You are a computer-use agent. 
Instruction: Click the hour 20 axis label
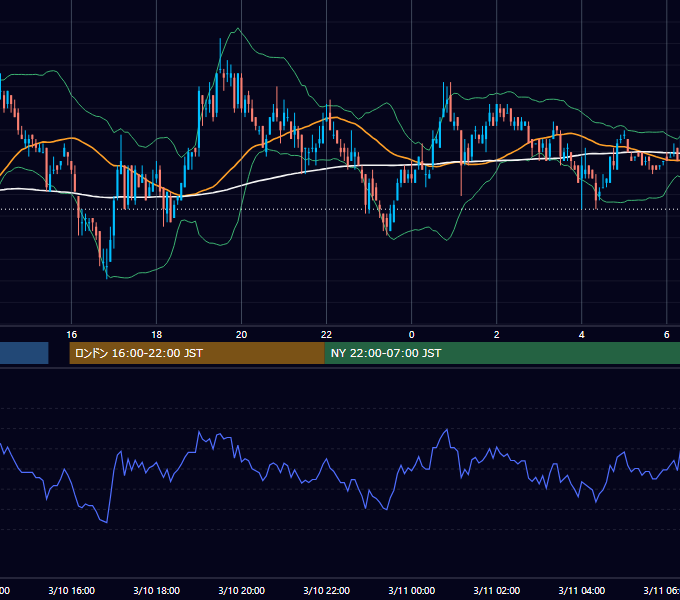pos(242,335)
